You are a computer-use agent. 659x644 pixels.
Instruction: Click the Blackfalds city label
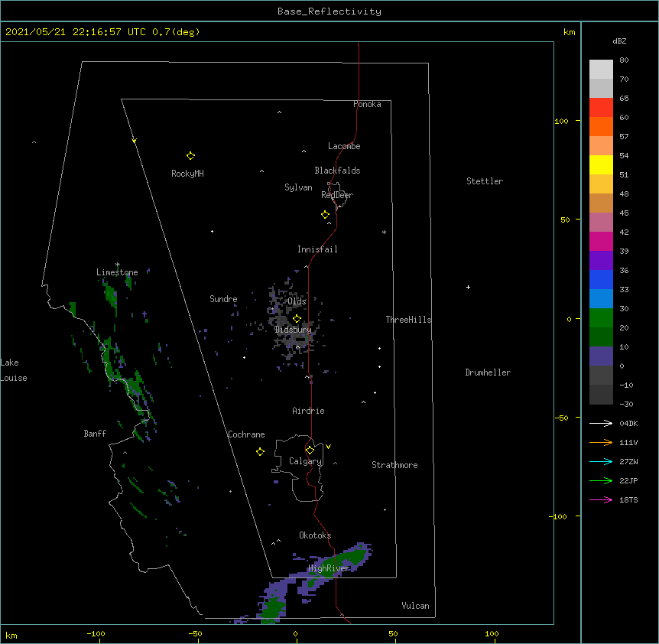[337, 171]
